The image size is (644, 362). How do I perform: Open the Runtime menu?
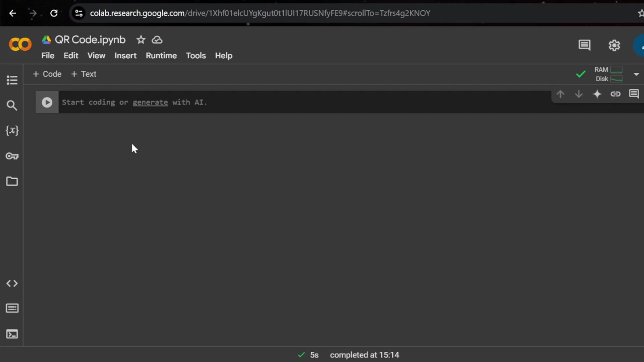click(x=161, y=56)
